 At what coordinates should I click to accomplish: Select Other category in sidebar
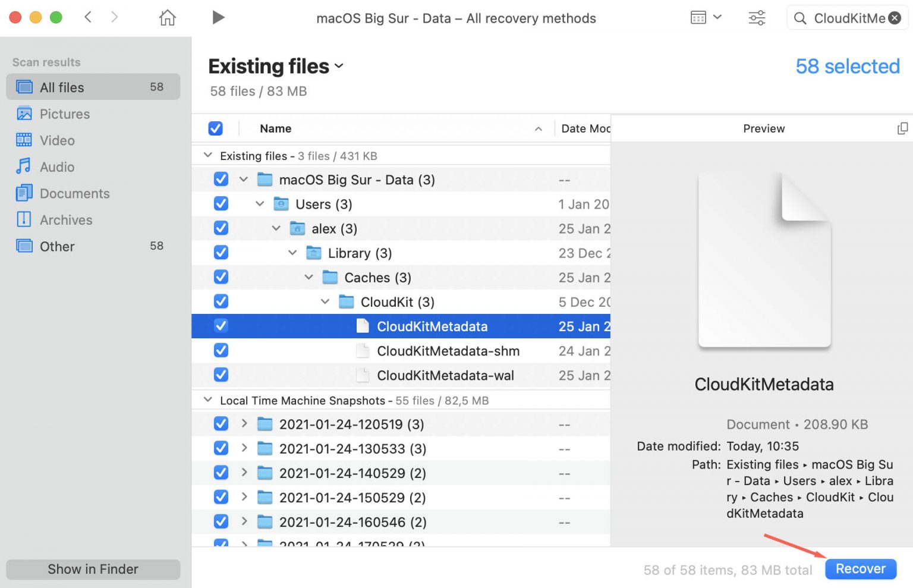(x=93, y=246)
